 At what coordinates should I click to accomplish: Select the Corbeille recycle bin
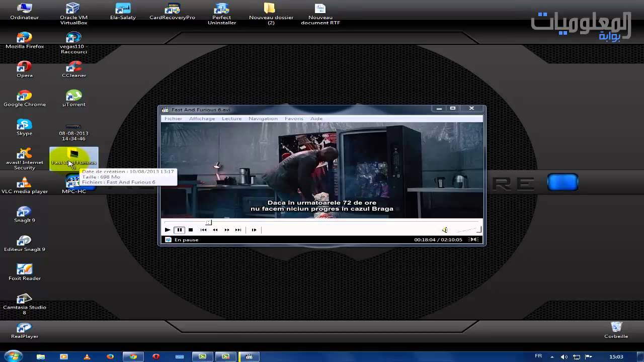pyautogui.click(x=616, y=330)
